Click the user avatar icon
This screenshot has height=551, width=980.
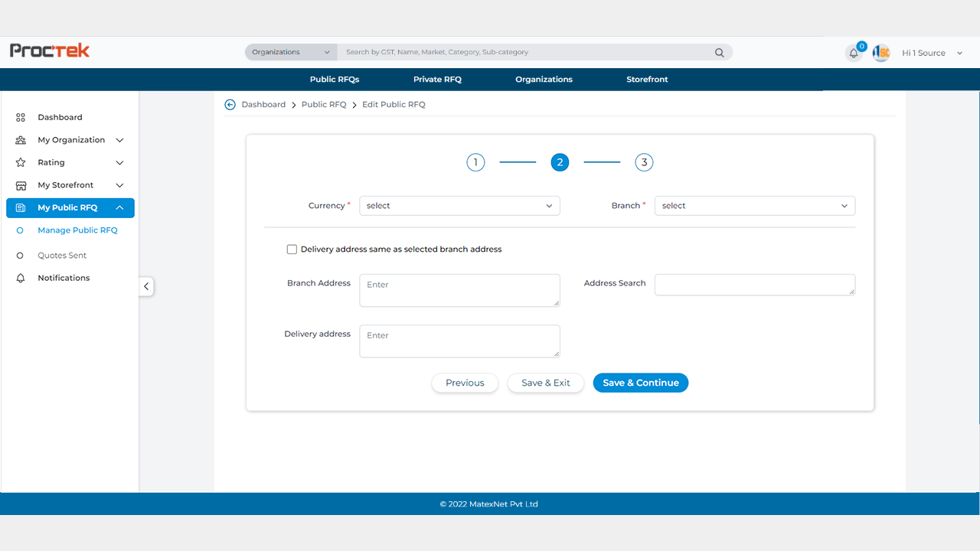[880, 53]
